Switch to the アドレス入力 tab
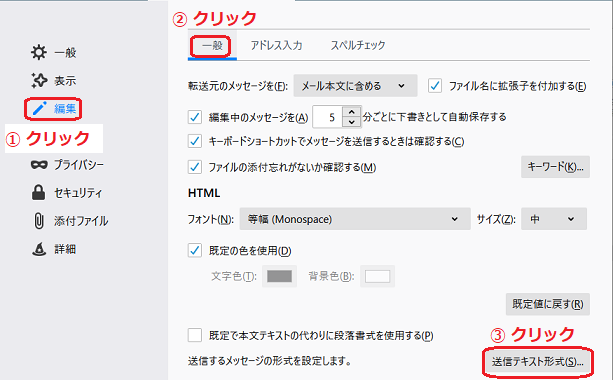The width and height of the screenshot is (613, 380). click(276, 45)
